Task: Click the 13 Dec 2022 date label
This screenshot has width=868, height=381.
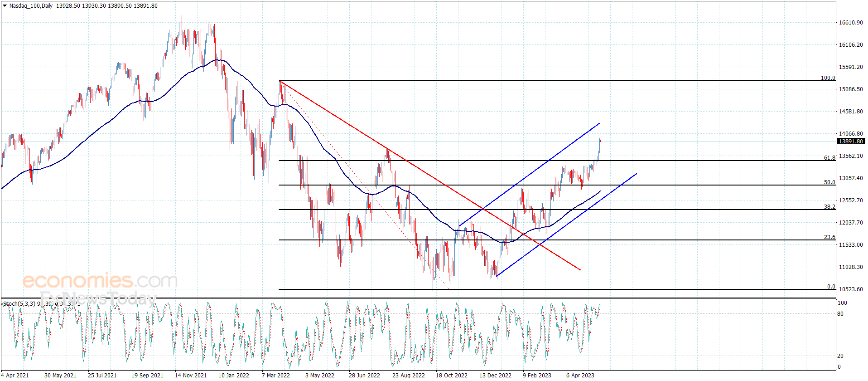Action: [496, 375]
